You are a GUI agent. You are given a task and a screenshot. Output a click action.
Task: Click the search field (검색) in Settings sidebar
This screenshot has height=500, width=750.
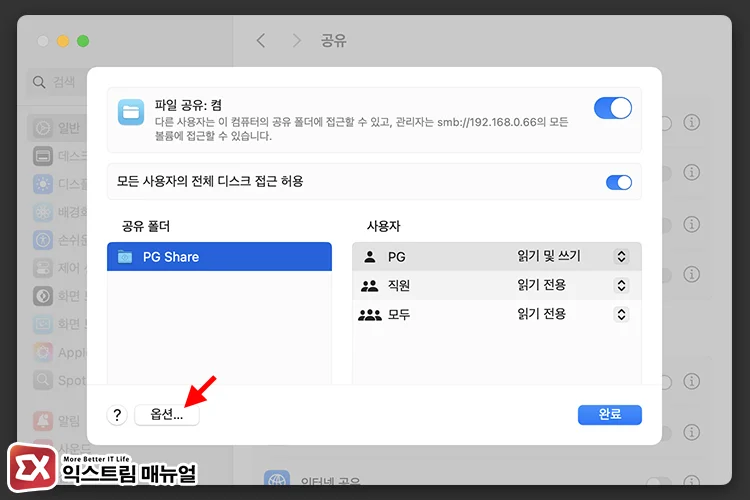[x=57, y=82]
